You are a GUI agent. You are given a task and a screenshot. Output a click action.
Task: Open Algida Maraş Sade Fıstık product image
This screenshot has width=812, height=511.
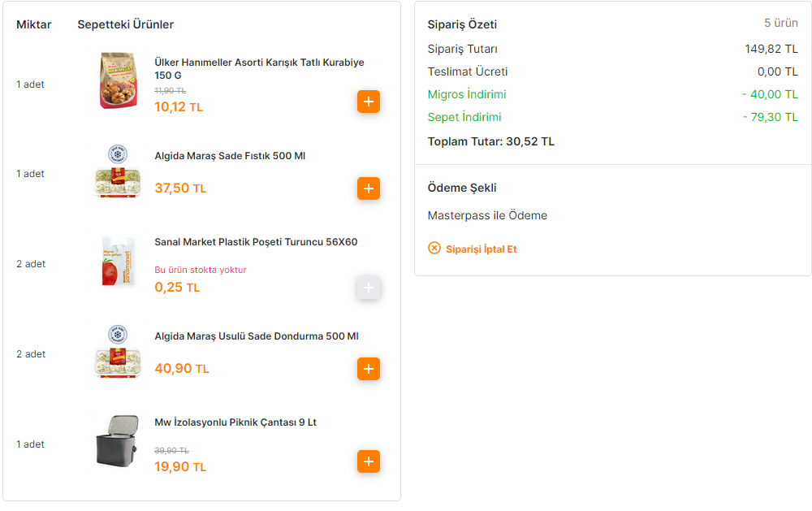tap(118, 174)
